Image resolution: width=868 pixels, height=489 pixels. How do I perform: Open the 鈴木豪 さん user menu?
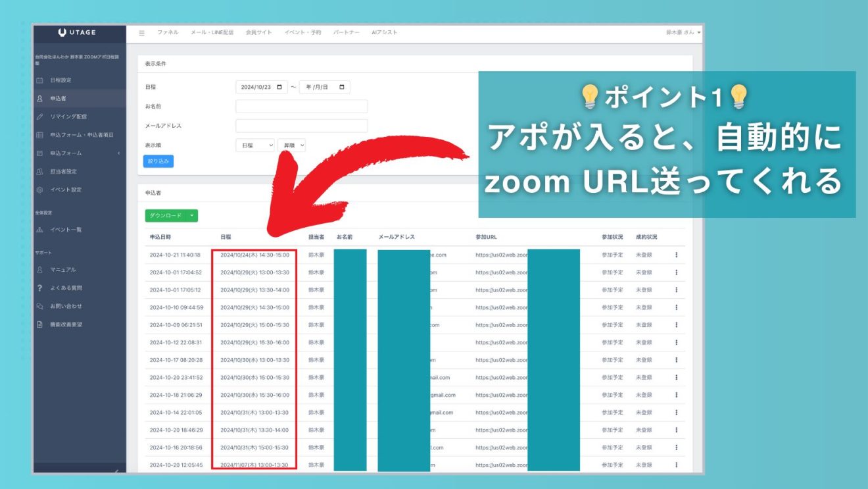tap(684, 32)
